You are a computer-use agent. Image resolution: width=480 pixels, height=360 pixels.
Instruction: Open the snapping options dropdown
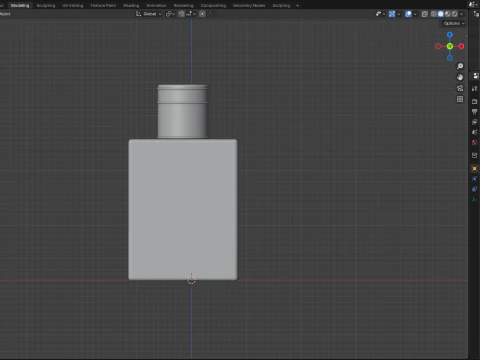[191, 14]
